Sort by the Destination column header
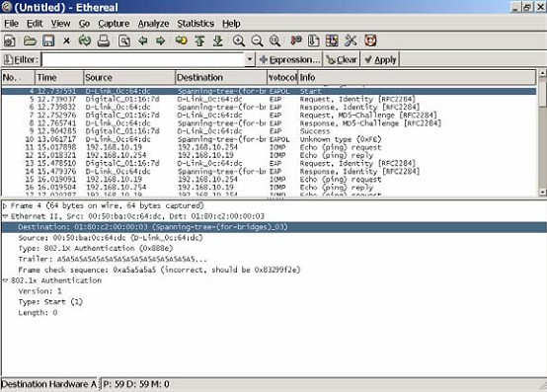Screen dimensions: 547x392 tap(221, 77)
